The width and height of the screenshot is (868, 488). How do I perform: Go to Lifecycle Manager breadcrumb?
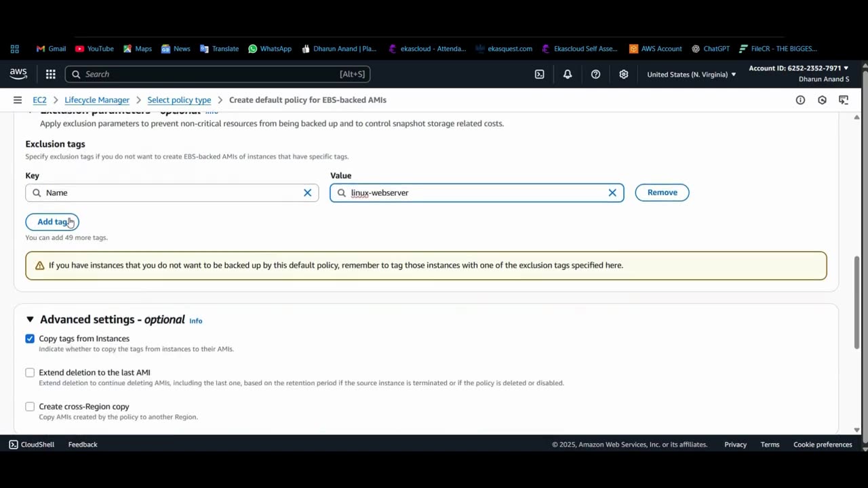click(97, 100)
